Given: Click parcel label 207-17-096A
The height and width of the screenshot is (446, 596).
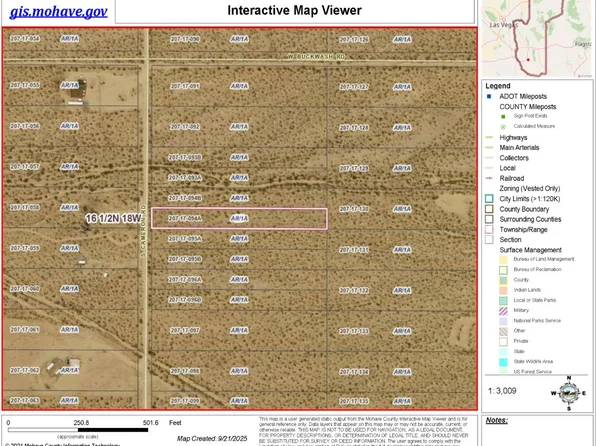Looking at the screenshot, I should pyautogui.click(x=185, y=280).
